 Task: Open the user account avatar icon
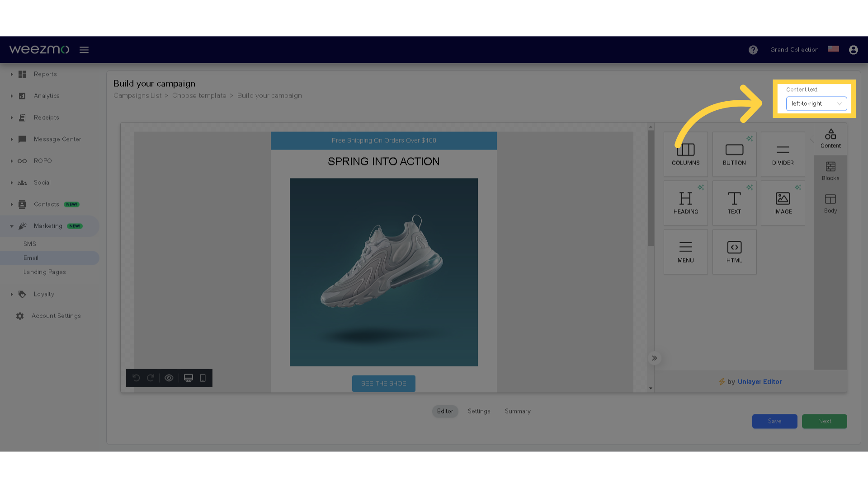click(853, 50)
